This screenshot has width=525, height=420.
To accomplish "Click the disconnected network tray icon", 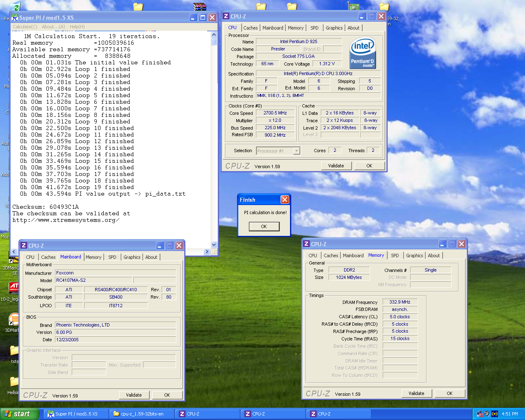I will (479, 414).
